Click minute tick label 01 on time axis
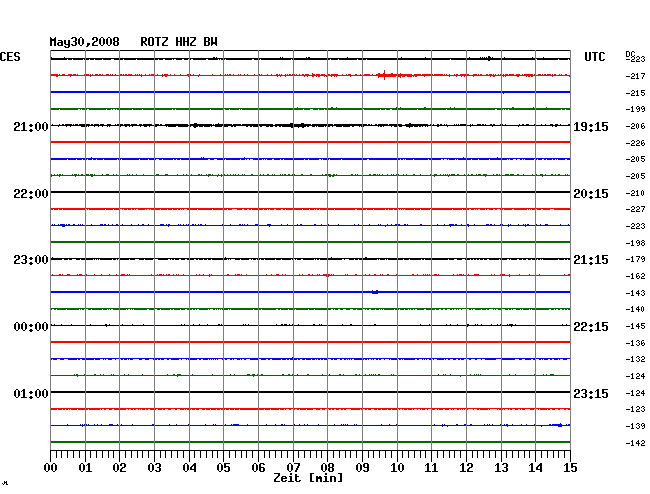 [x=85, y=468]
